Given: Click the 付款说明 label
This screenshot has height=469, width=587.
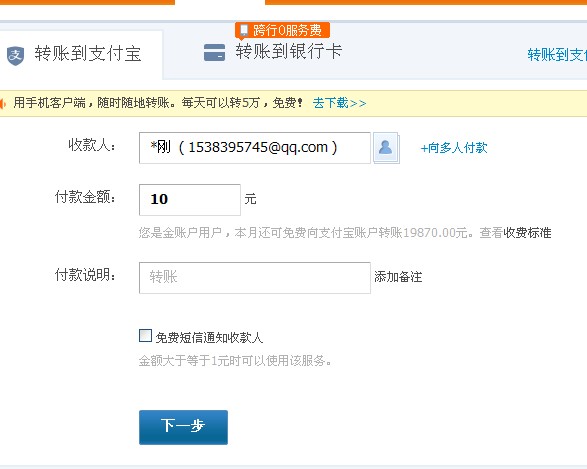Looking at the screenshot, I should point(85,275).
